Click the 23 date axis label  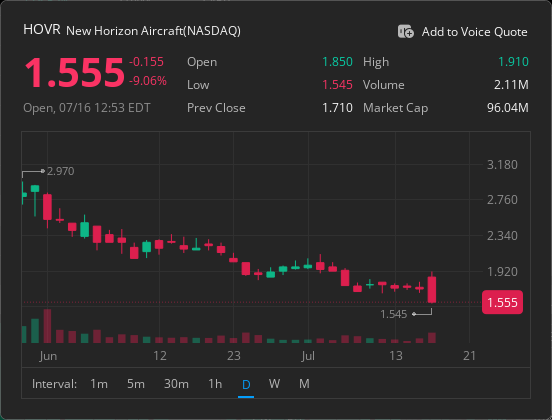point(233,356)
